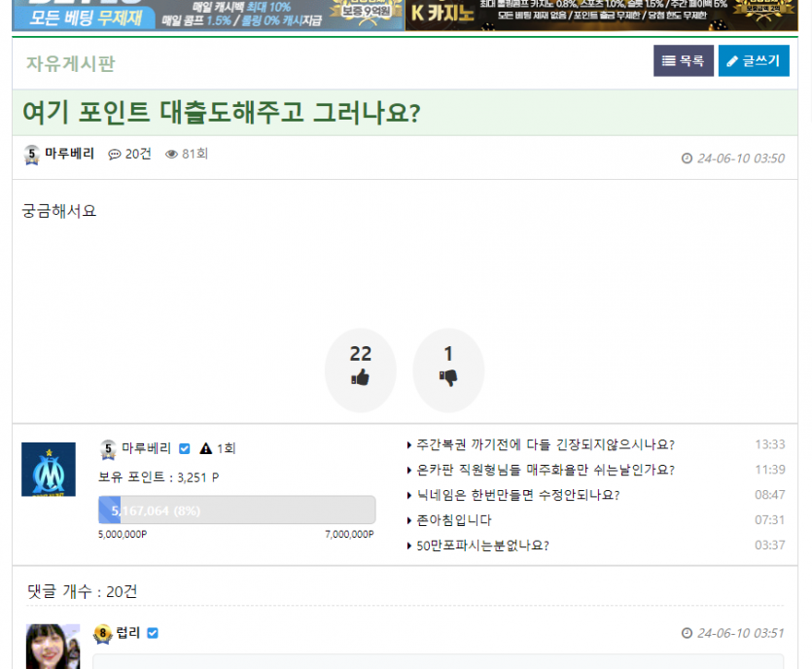Open post 닉네임은 한번만들면 수정안되나요?

click(x=518, y=496)
